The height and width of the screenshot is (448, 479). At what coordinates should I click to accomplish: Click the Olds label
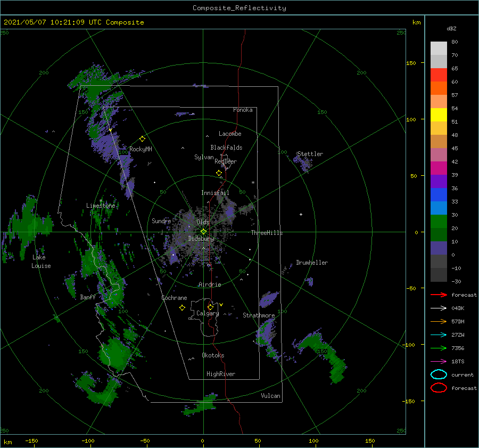[x=203, y=222]
